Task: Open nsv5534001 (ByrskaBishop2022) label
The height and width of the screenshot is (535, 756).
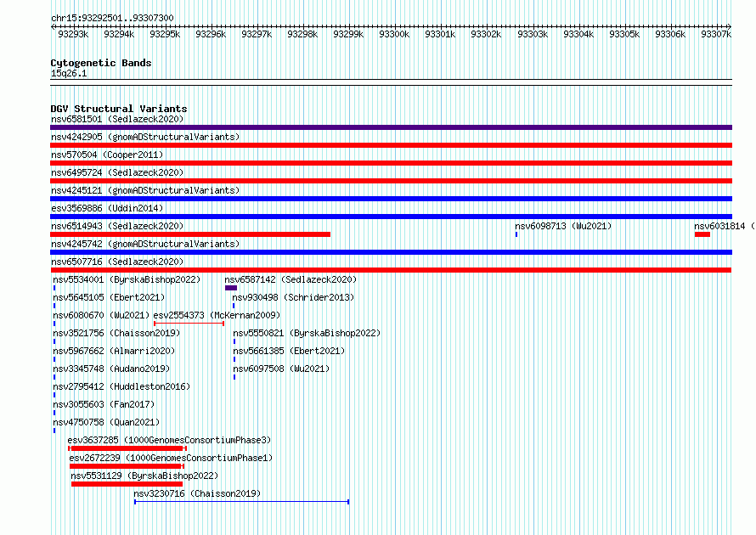Action: 127,279
